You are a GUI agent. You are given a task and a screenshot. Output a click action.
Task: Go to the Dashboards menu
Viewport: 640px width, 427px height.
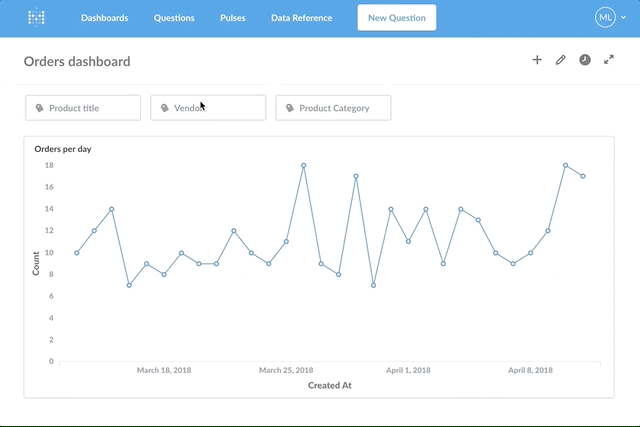[104, 18]
